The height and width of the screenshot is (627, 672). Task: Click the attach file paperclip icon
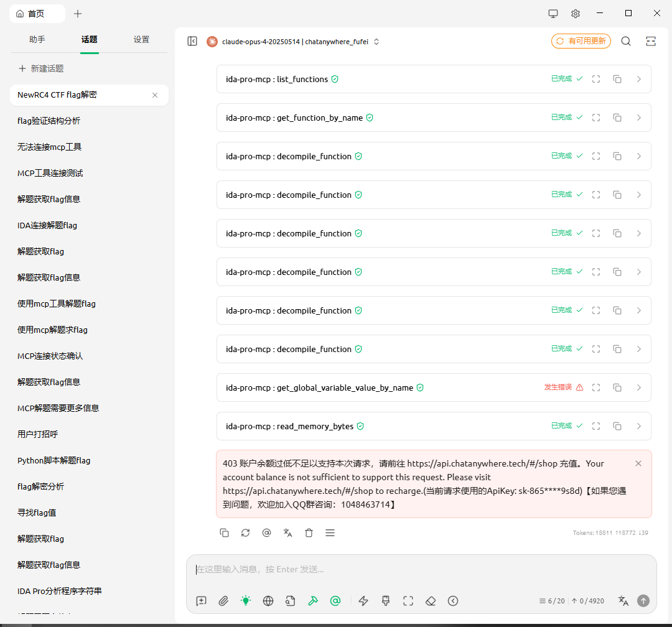pyautogui.click(x=223, y=601)
